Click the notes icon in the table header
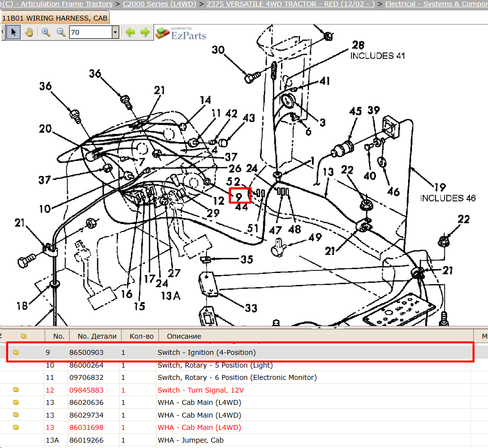Image resolution: width=488 pixels, height=448 pixels. 24,336
